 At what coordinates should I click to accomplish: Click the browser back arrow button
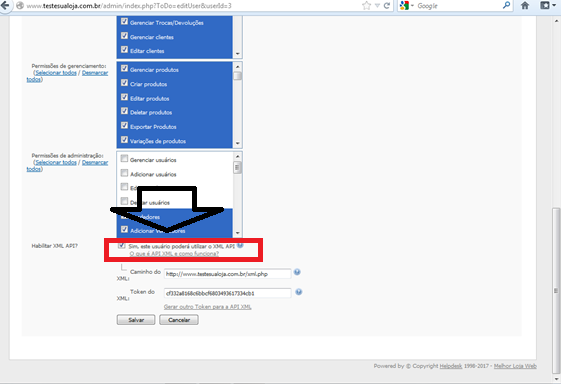coord(5,5)
